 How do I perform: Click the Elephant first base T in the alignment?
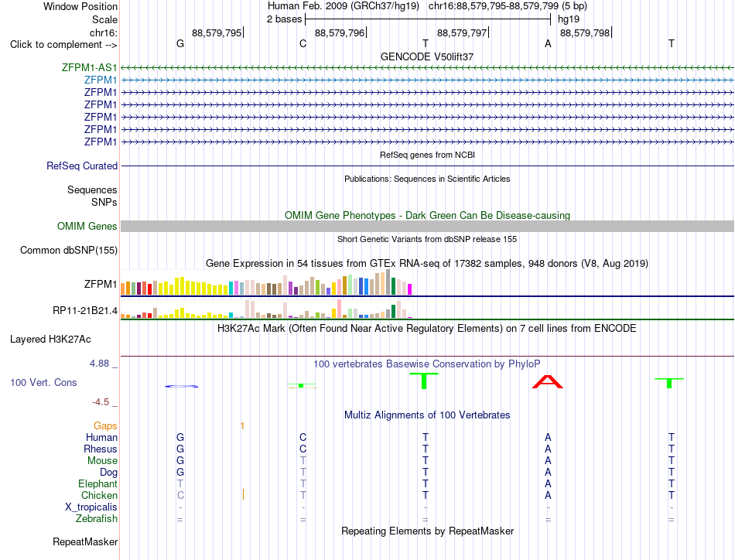(180, 483)
